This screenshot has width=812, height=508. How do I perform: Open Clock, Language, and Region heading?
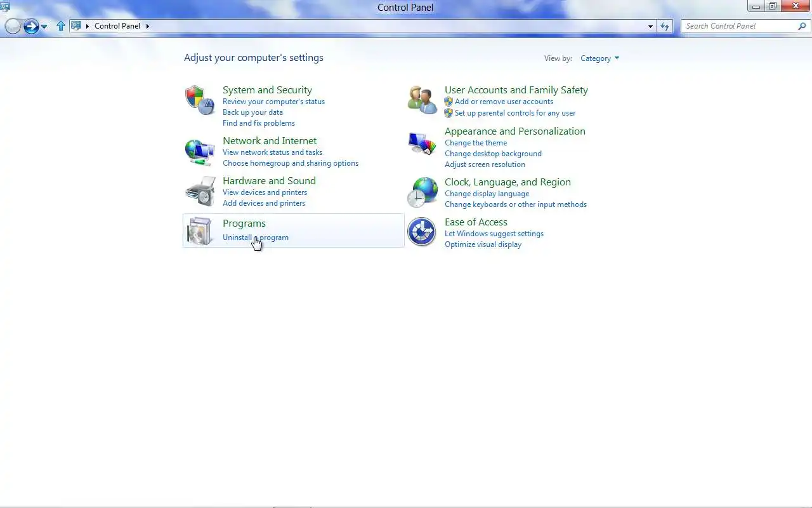(x=507, y=182)
